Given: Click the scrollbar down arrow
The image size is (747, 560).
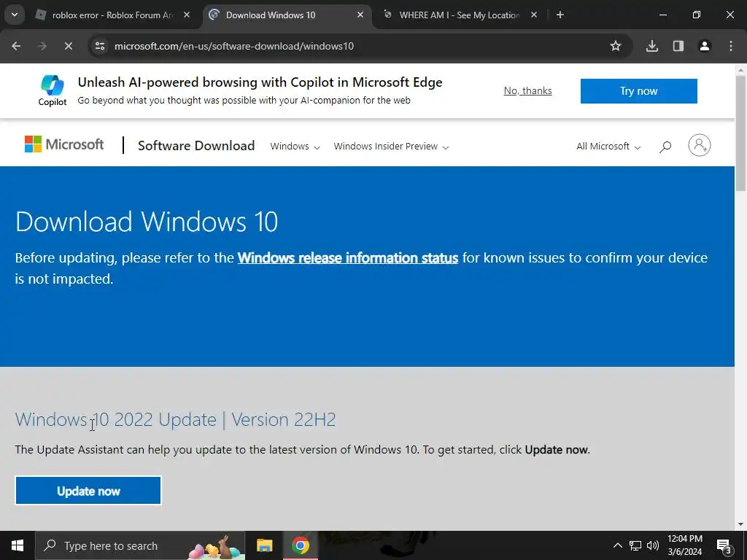Looking at the screenshot, I should (740, 524).
